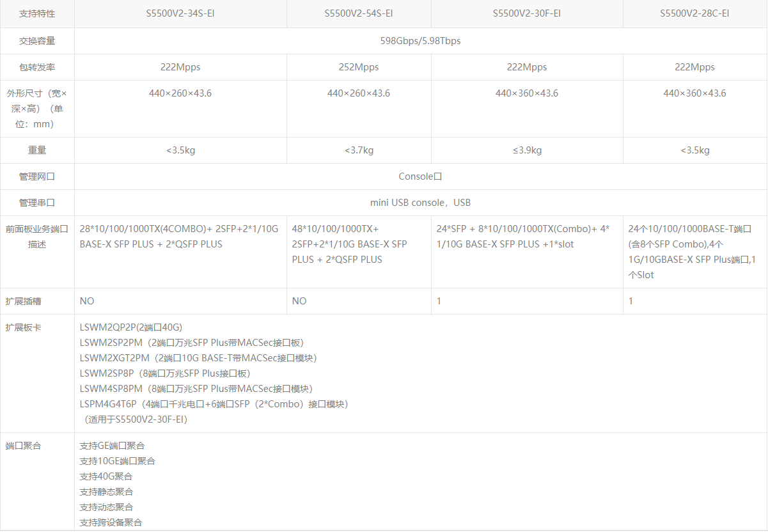Click the 端口聚合 row label
Image resolution: width=768 pixels, height=532 pixels.
(24, 446)
